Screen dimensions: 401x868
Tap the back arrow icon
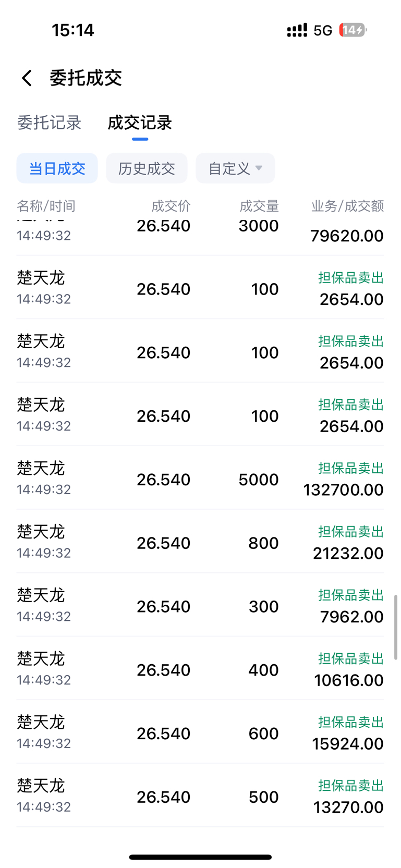27,78
